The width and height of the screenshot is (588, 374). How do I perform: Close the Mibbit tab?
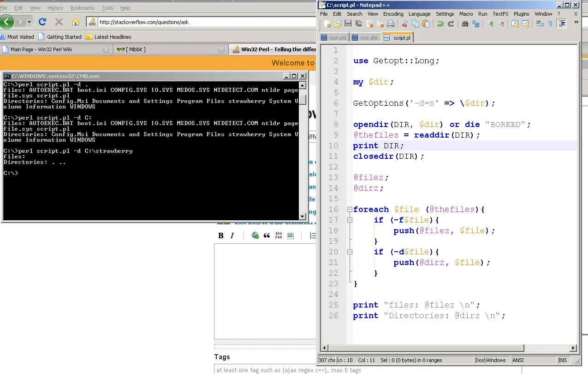point(221,49)
